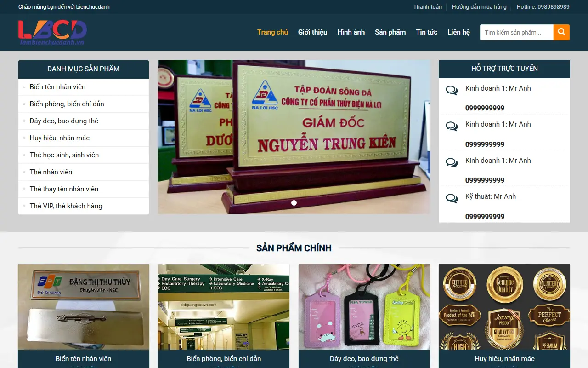588x368 pixels.
Task: Click chat bubble icon next to Kỹ thuật: Mr Anh
Action: point(452,198)
